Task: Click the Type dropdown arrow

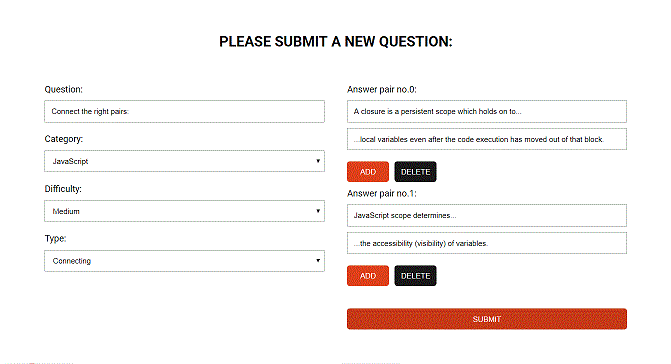Action: click(318, 260)
